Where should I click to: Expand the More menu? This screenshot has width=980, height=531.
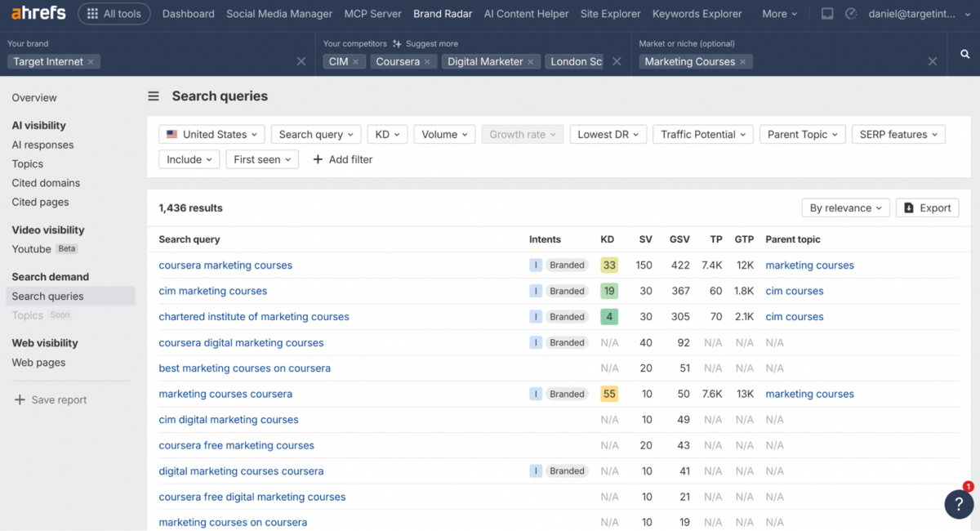coord(780,14)
